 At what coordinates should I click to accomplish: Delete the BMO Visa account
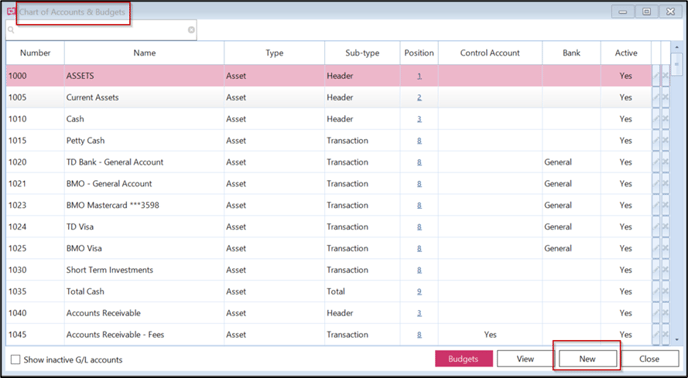coord(665,248)
